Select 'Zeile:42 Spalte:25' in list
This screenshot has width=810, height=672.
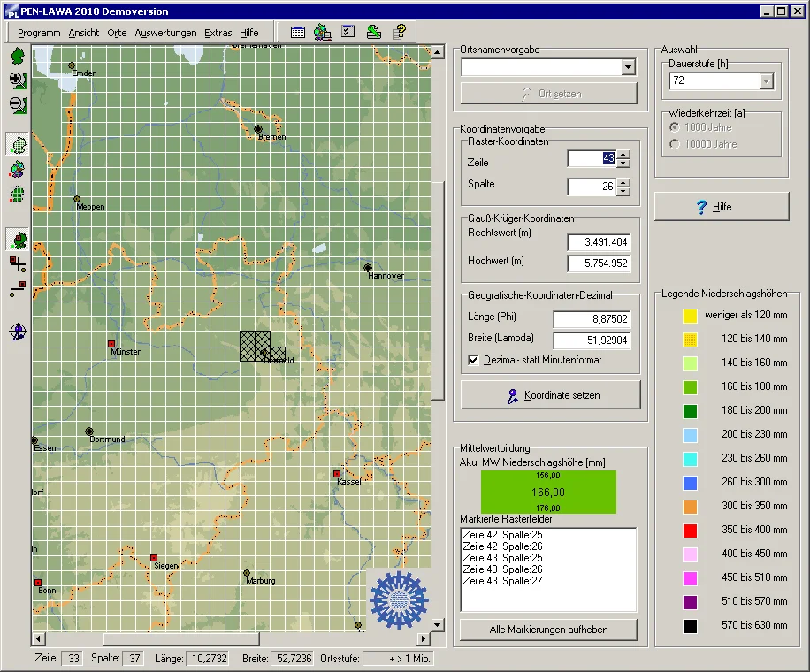point(502,535)
